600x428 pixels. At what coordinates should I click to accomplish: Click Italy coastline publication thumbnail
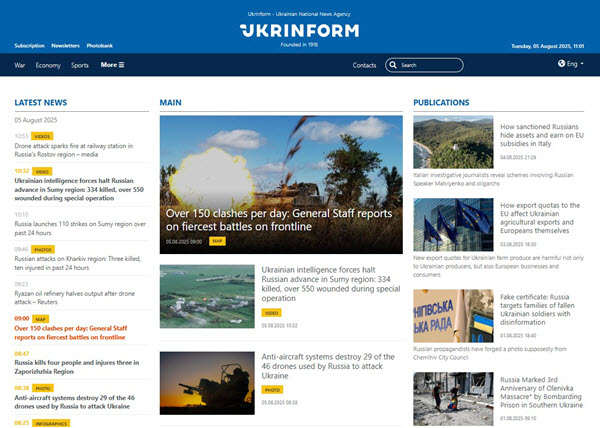tap(453, 142)
